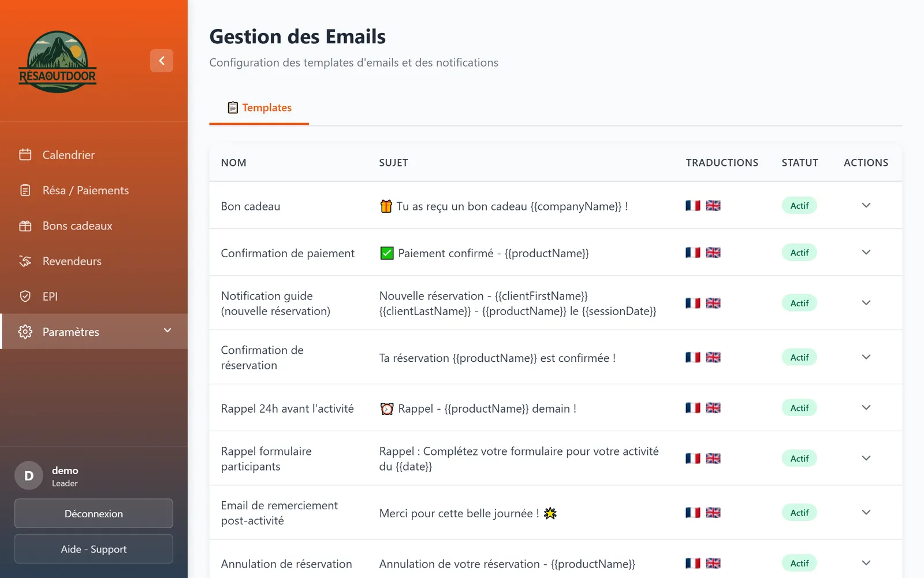Open the Templates tab

[x=259, y=108]
